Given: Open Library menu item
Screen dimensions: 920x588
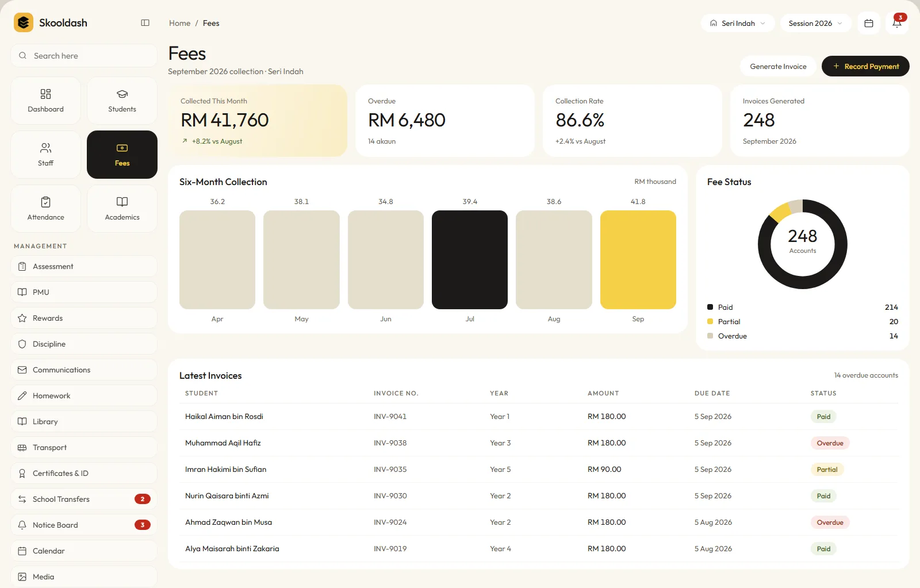Looking at the screenshot, I should (84, 421).
